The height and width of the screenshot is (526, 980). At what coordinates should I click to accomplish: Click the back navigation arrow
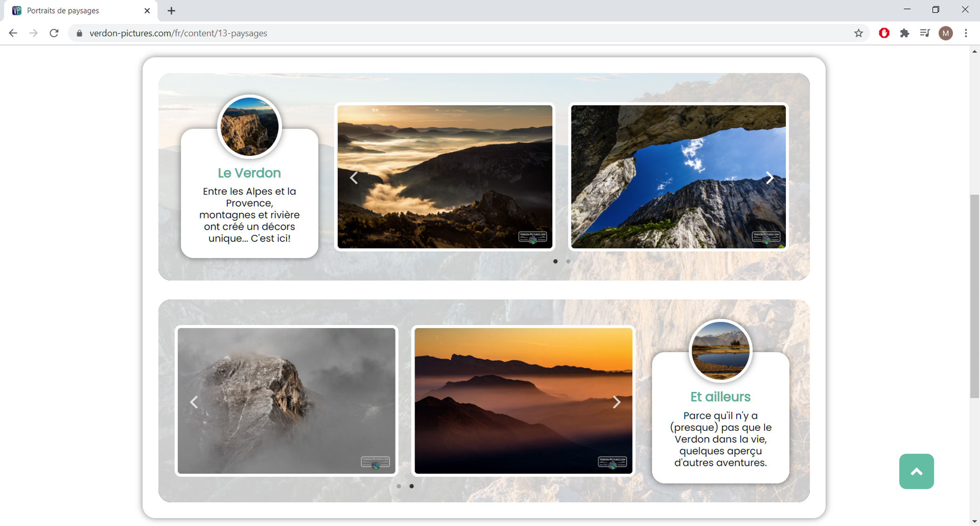[13, 33]
